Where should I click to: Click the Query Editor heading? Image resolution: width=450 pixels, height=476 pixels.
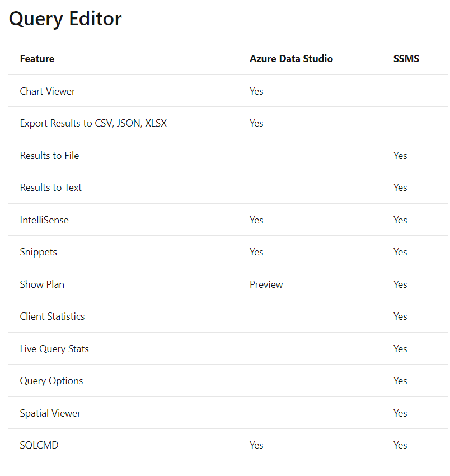click(x=65, y=19)
